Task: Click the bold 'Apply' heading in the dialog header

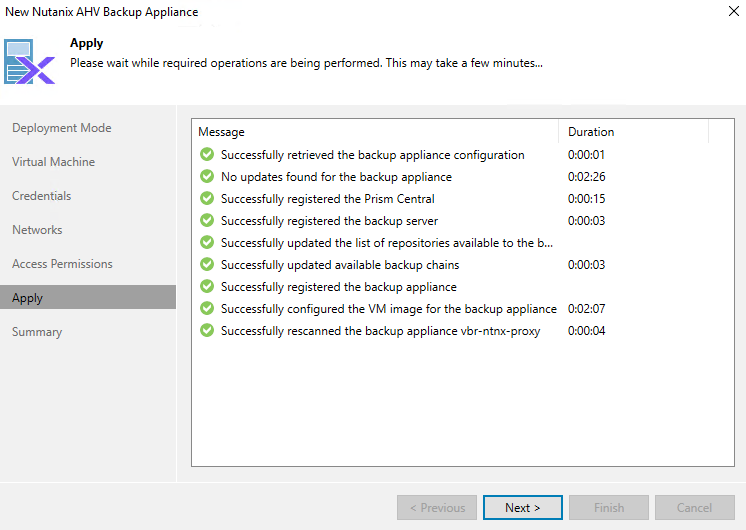Action: (x=87, y=43)
